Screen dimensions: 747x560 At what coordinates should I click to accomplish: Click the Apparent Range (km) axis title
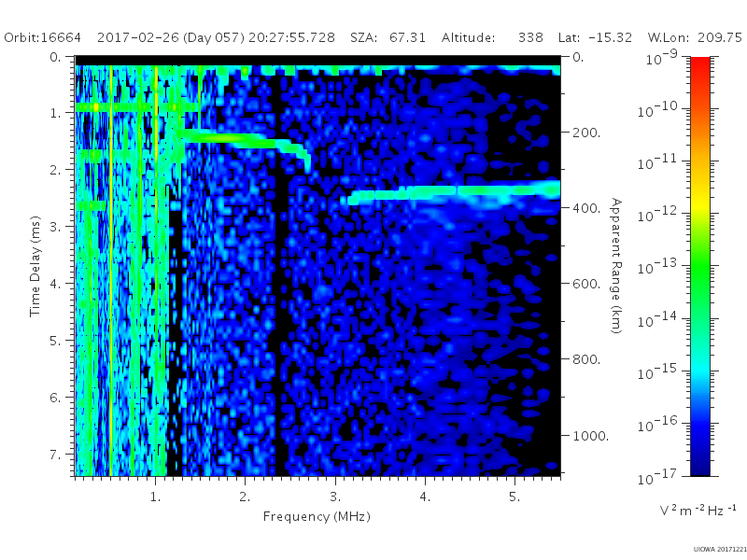coord(616,266)
